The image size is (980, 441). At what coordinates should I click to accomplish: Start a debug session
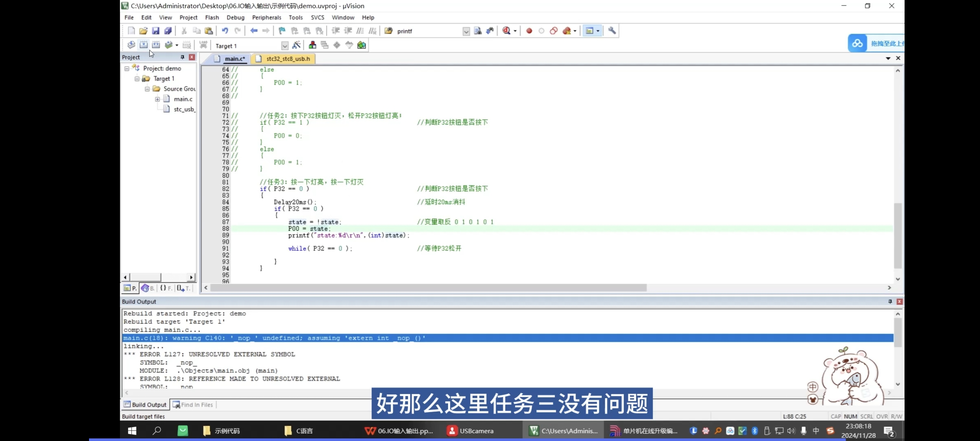click(x=507, y=31)
